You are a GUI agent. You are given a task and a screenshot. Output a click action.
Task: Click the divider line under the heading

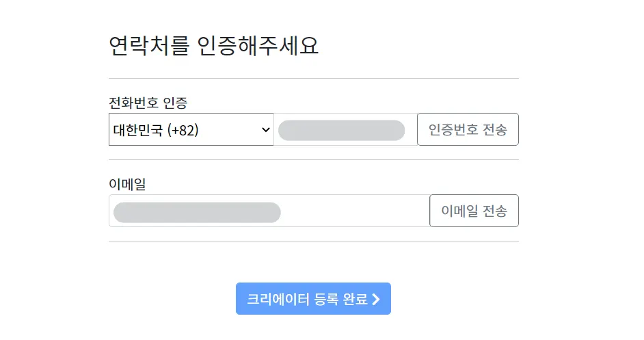click(313, 79)
